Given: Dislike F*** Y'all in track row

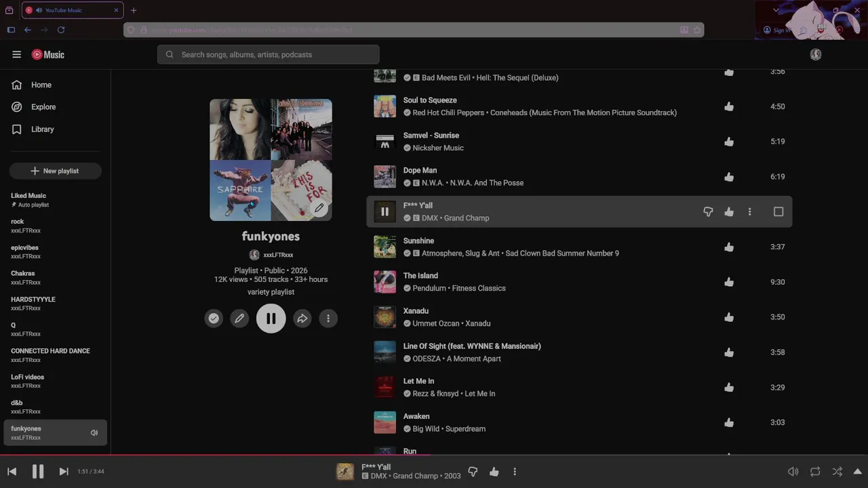Looking at the screenshot, I should [708, 212].
